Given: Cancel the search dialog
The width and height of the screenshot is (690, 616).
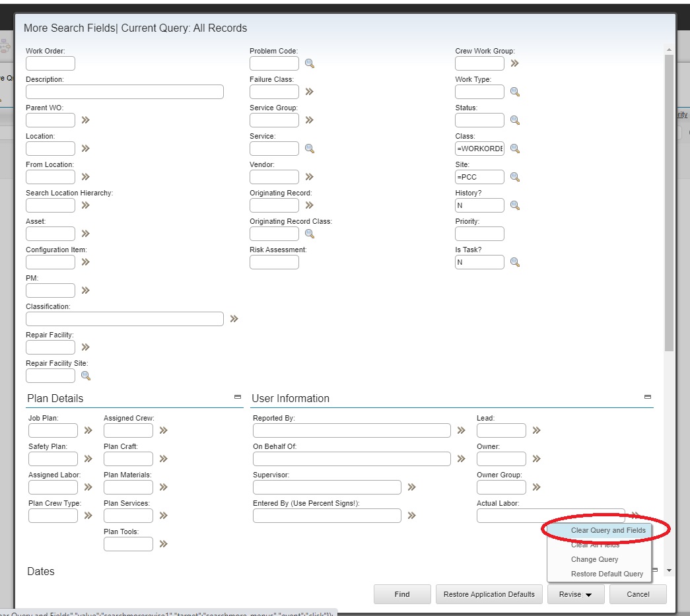Looking at the screenshot, I should tap(637, 594).
